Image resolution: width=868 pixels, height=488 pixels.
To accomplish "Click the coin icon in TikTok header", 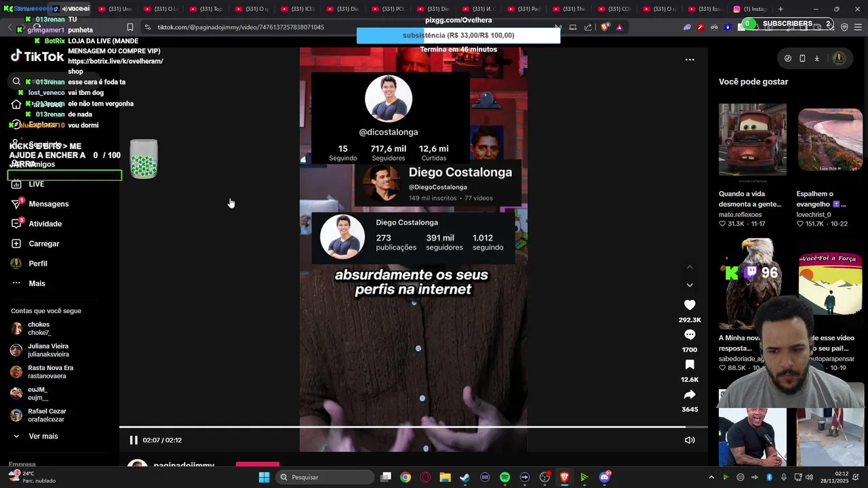I will (787, 58).
